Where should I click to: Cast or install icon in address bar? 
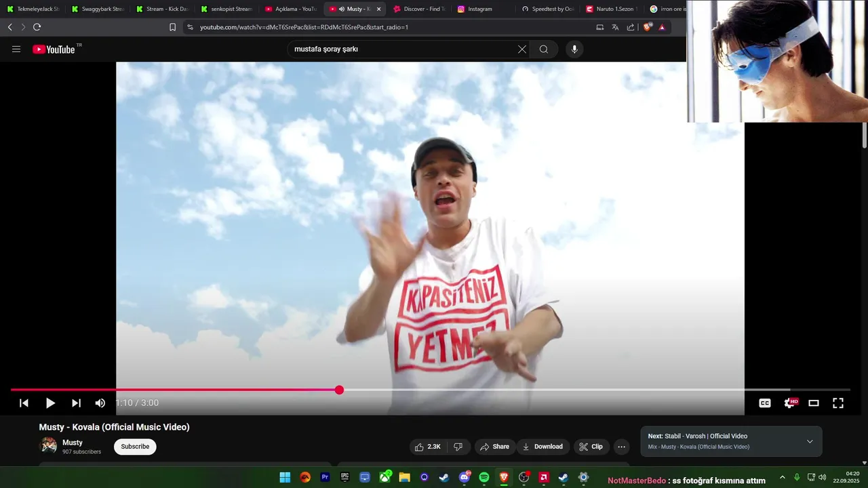[599, 27]
